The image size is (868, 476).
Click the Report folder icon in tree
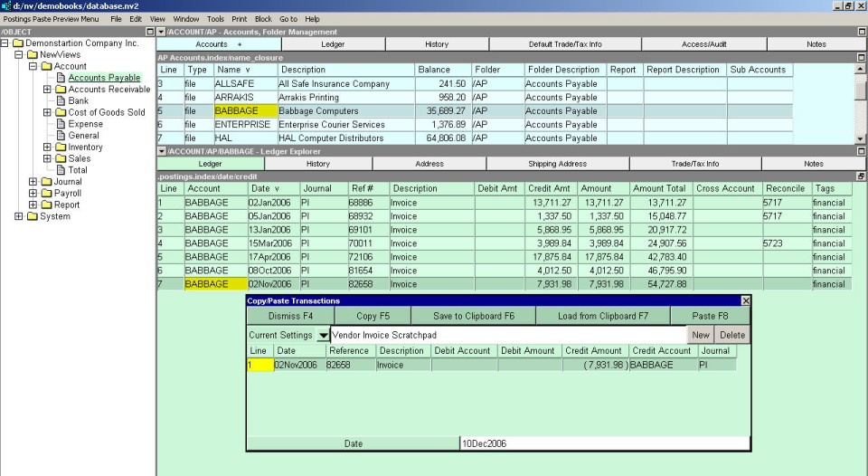45,205
